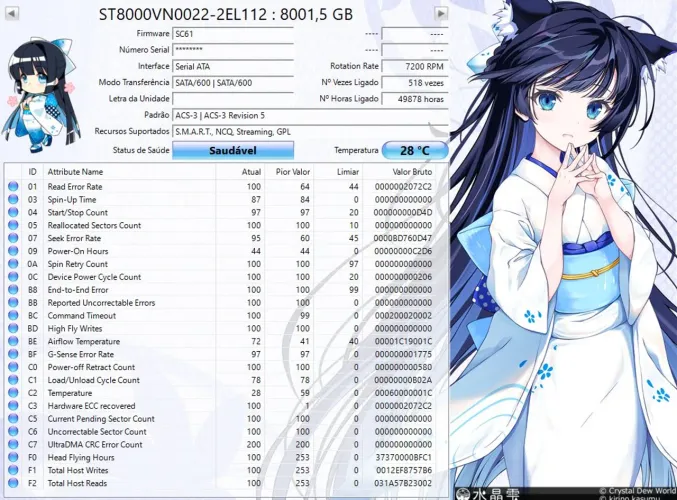Click the status orb for Total Host Writes

click(13, 470)
